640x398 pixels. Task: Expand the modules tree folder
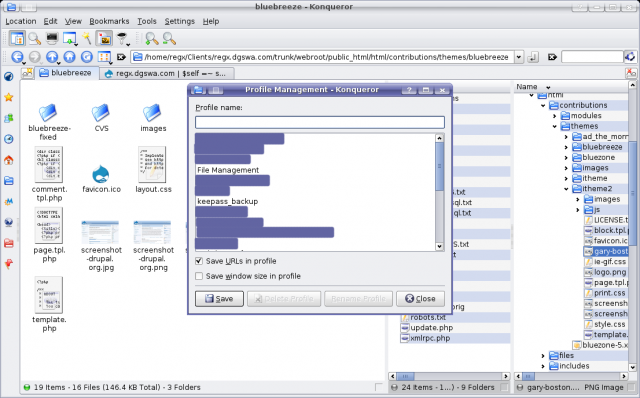[x=554, y=116]
